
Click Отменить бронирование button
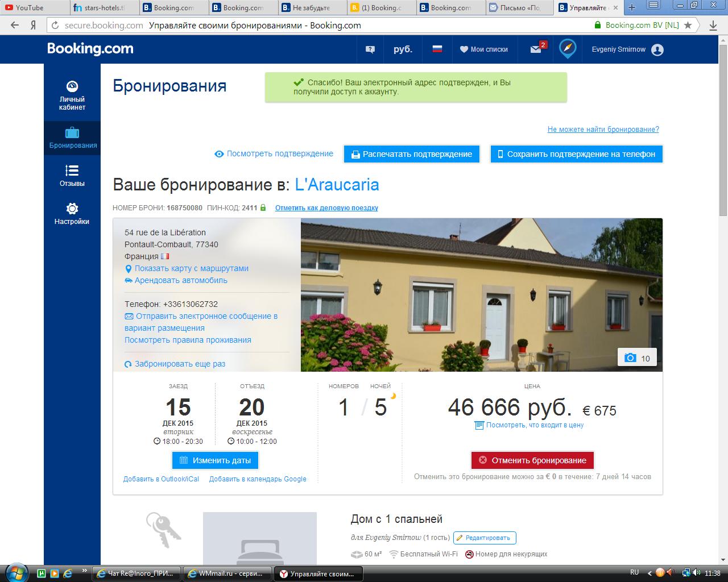point(532,460)
